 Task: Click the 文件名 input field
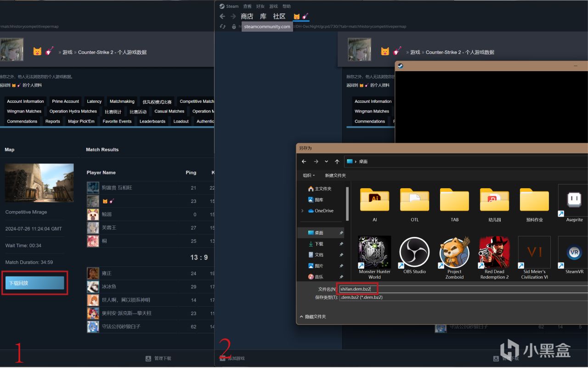pos(464,289)
